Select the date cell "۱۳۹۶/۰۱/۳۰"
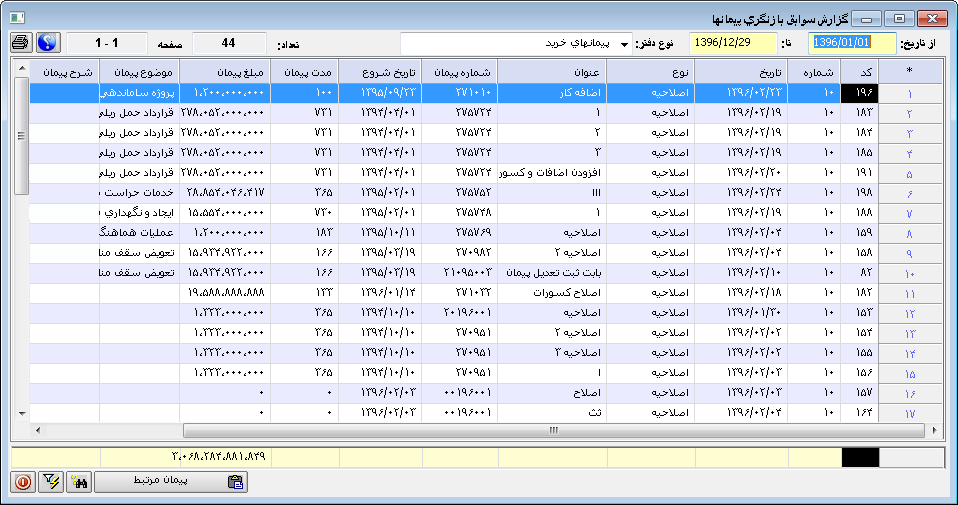 coord(741,313)
